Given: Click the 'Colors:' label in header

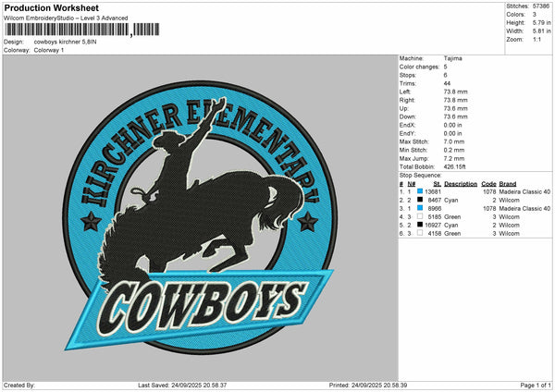Looking at the screenshot, I should (x=516, y=15).
